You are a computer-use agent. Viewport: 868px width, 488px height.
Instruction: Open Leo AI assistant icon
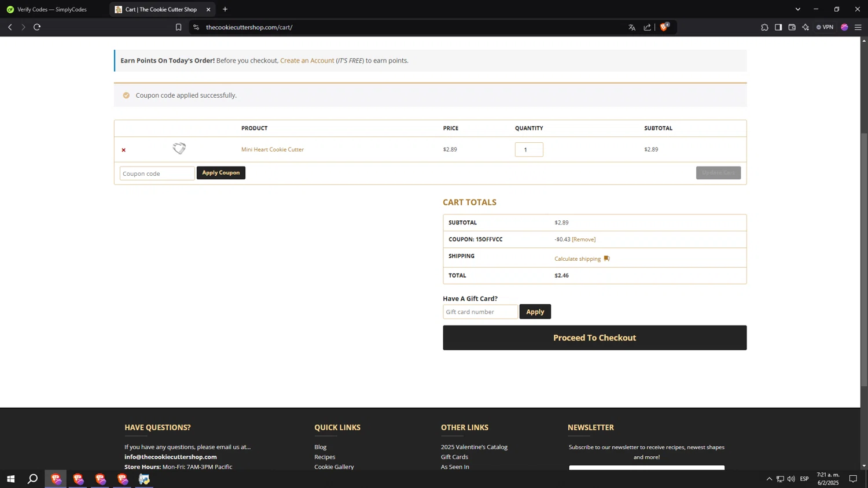click(x=806, y=27)
